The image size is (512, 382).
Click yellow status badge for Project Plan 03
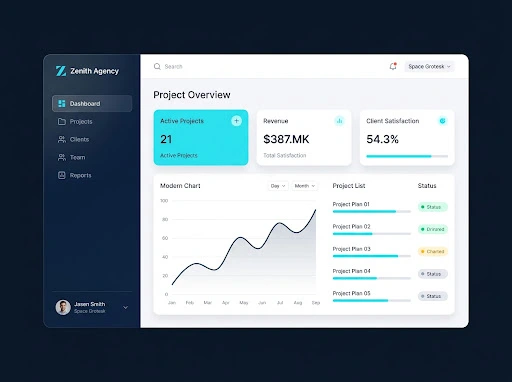pos(433,252)
